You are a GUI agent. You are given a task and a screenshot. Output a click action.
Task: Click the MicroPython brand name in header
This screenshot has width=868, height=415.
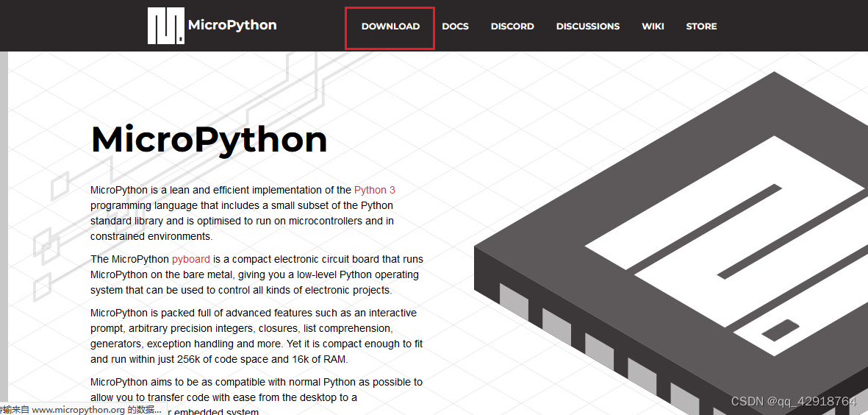[x=232, y=25]
